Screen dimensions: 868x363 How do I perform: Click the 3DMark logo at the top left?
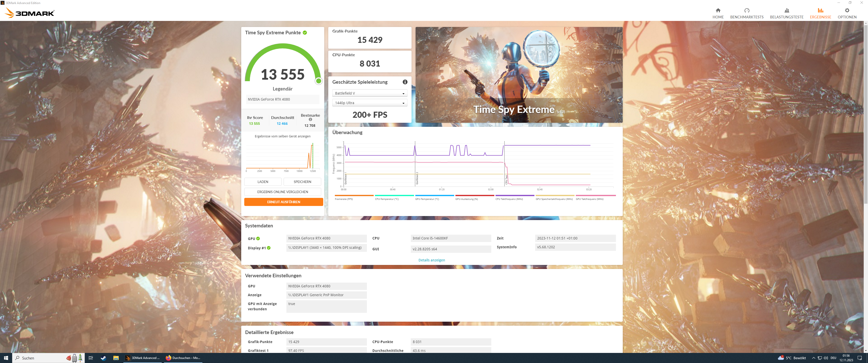pyautogui.click(x=30, y=13)
